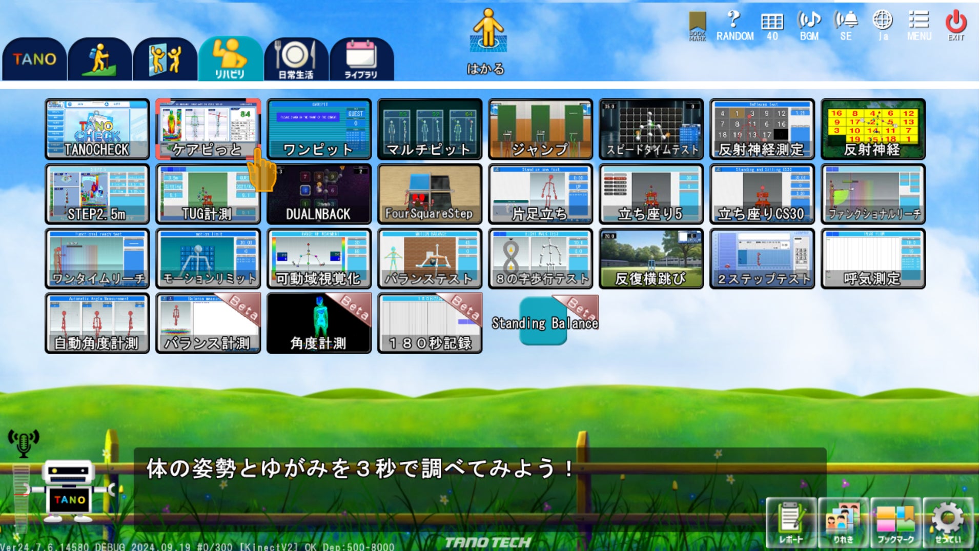Launch the 反射神経測定 tile
980x551 pixels.
(x=762, y=129)
